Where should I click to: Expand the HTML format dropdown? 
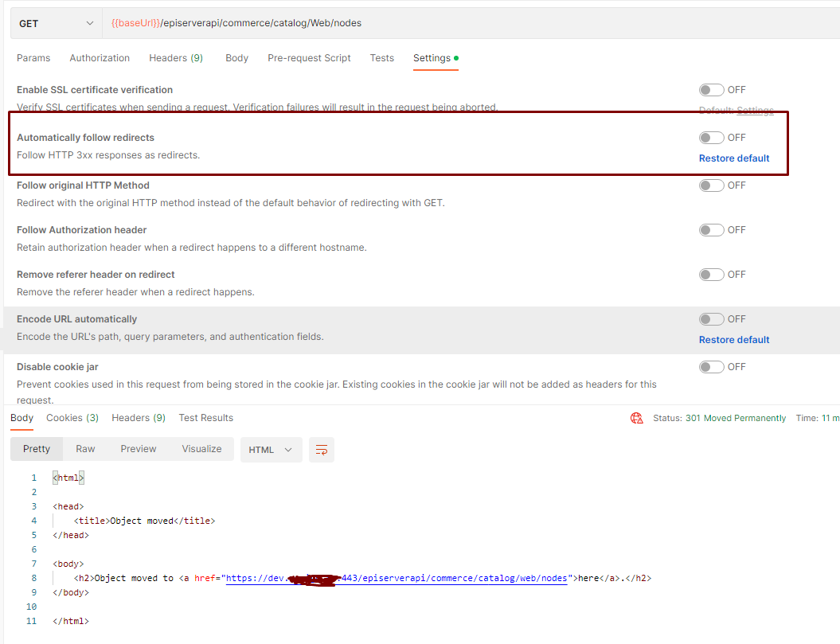coord(271,450)
